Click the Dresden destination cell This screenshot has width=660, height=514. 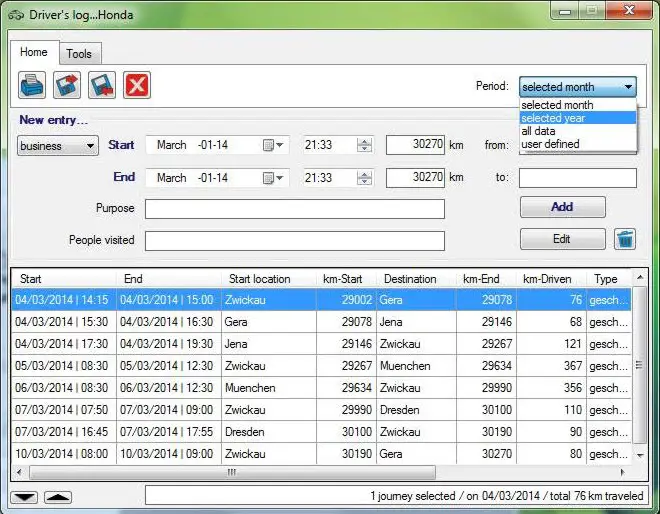pyautogui.click(x=416, y=410)
